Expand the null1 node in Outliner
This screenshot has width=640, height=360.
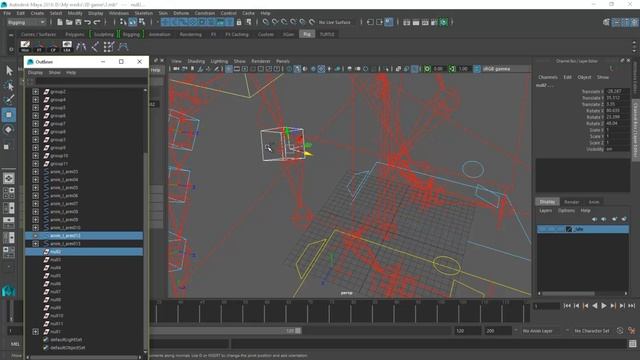click(x=36, y=331)
